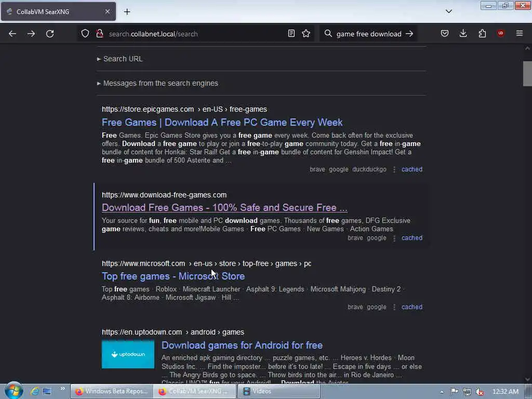Switch to CollabVM SearXNG taskbar window
The image size is (532, 399).
pos(195,391)
